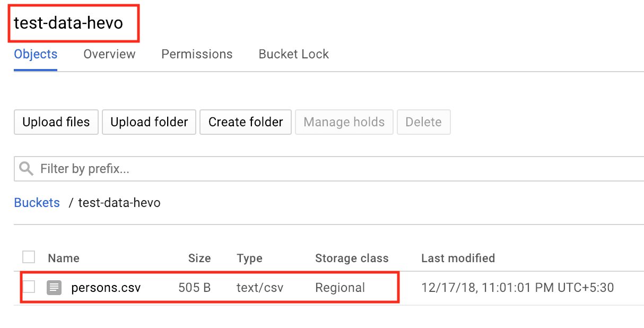This screenshot has width=644, height=328.
Task: Click the persons.csv file icon
Action: [55, 287]
